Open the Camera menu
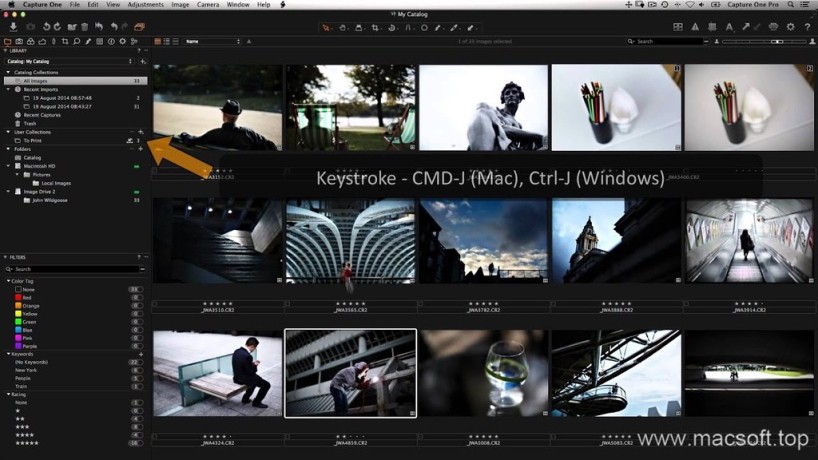Viewport: 818px width, 460px height. point(208,5)
